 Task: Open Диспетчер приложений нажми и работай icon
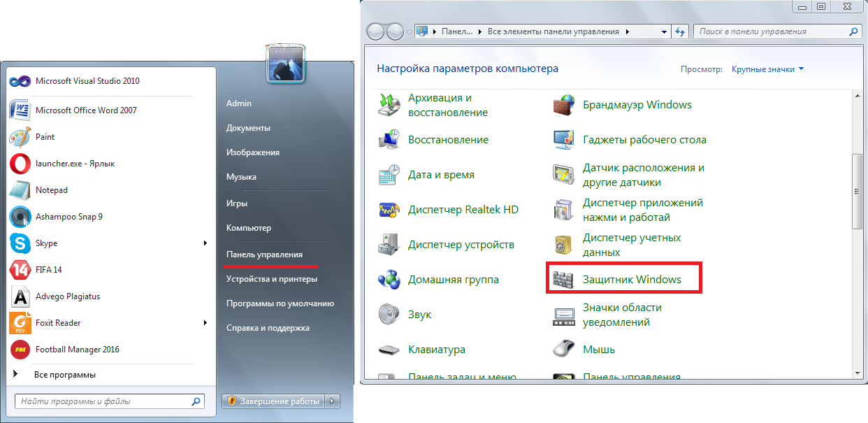564,210
